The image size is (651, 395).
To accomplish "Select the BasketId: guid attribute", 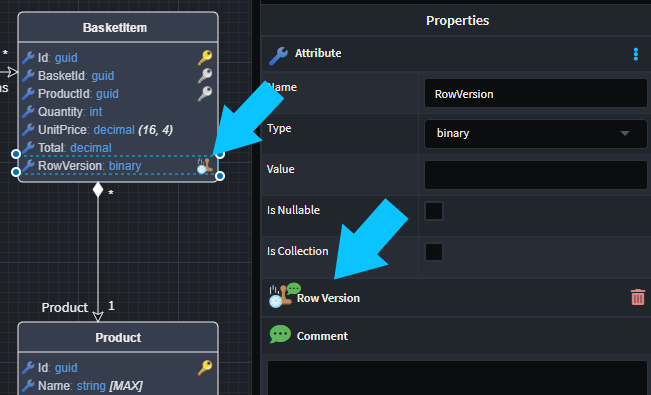I will point(76,76).
